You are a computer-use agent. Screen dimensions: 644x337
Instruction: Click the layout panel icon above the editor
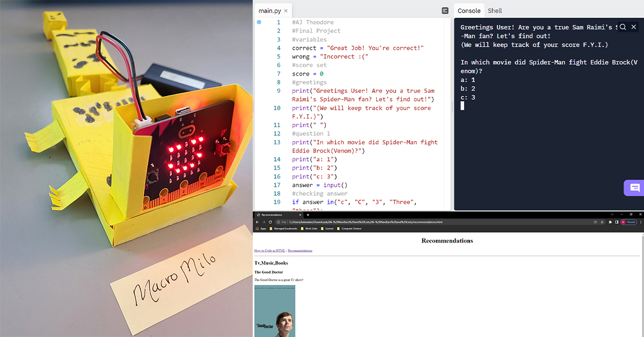(x=445, y=11)
